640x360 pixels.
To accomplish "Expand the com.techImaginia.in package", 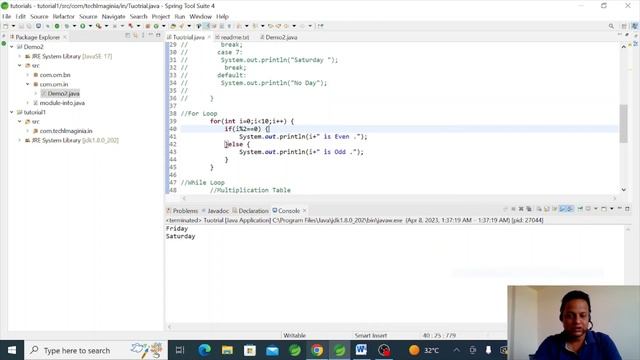I will 28,131.
